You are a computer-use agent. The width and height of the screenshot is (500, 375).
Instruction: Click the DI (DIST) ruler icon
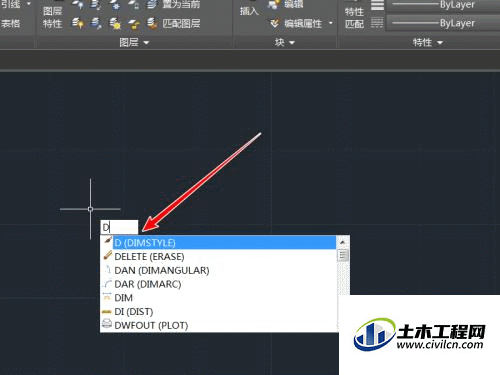[107, 312]
